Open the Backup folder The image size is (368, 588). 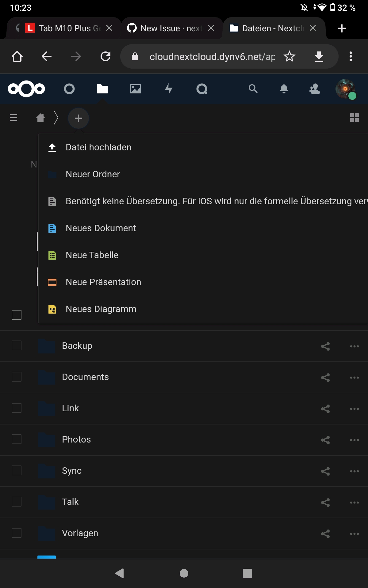pyautogui.click(x=77, y=346)
